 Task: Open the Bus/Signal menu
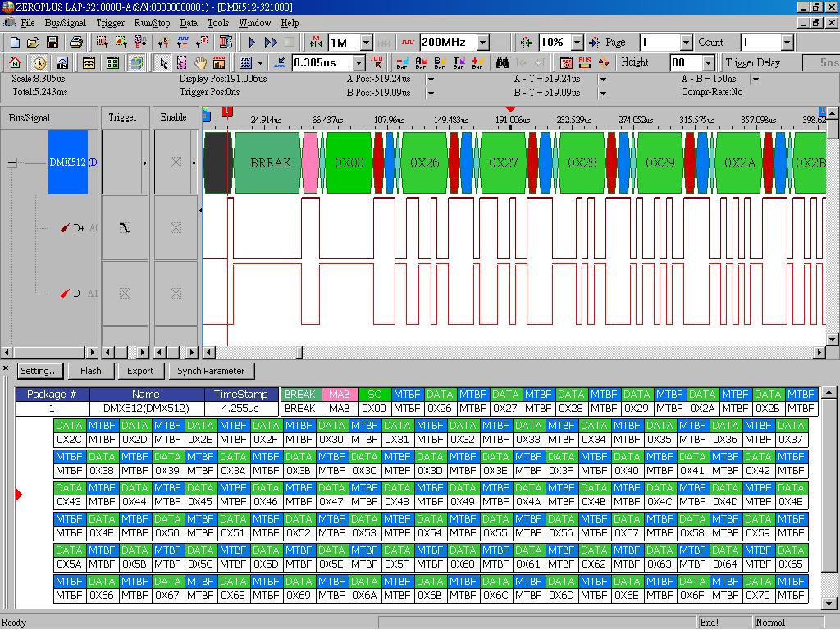tap(65, 23)
